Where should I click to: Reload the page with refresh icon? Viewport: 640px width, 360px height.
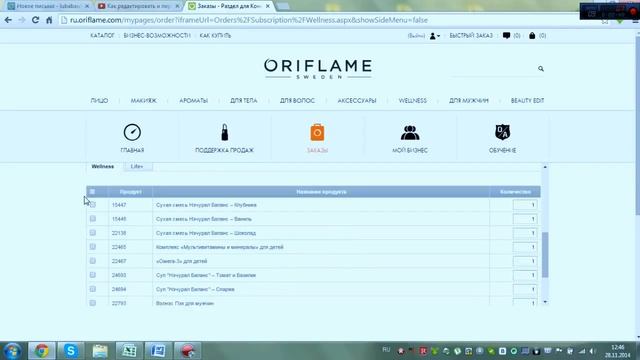36,20
